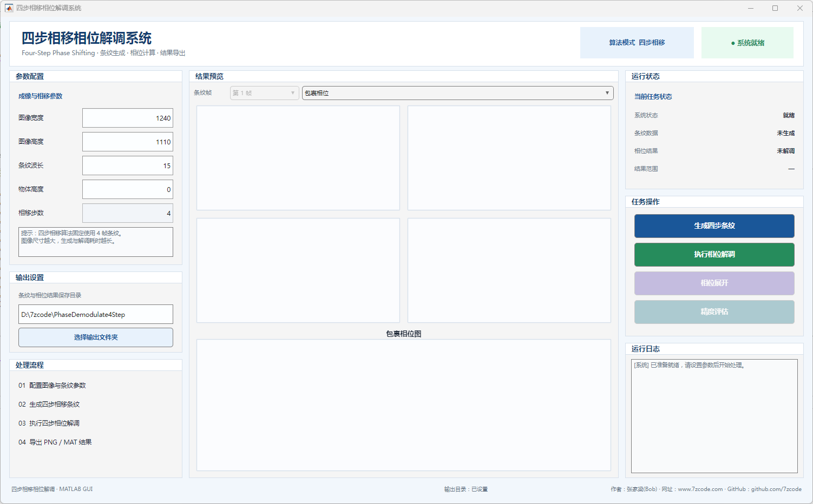Click the 成像与相移参数 section heading

41,96
